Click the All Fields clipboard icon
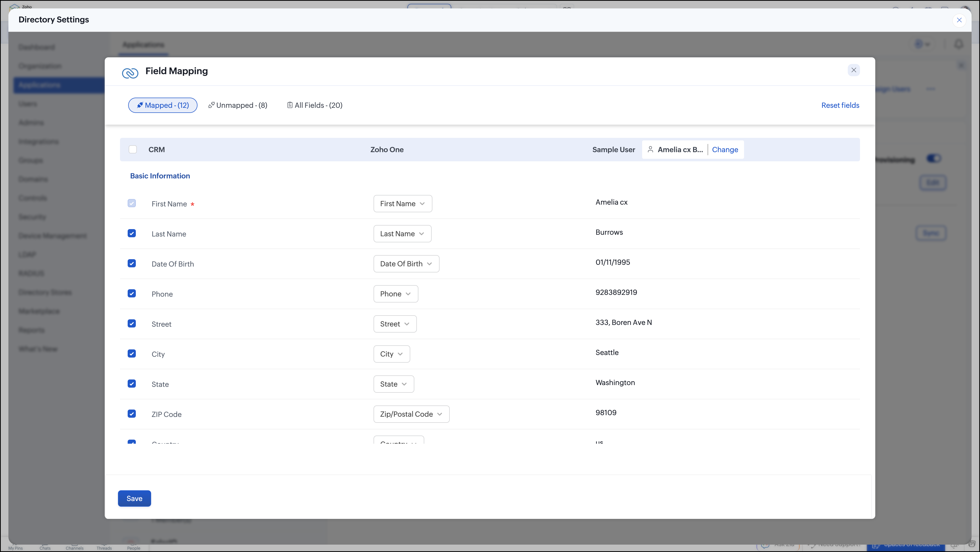Viewport: 980px width, 552px height. [289, 105]
